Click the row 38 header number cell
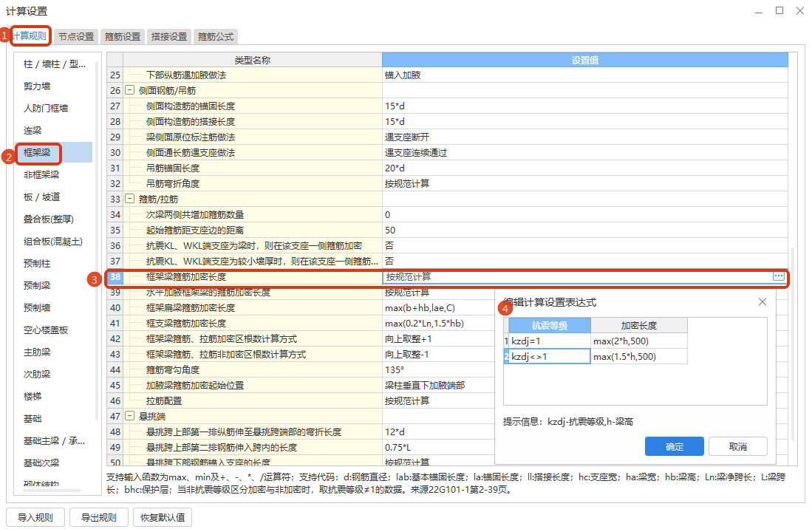Screen dimensions: 812x529 [115, 277]
